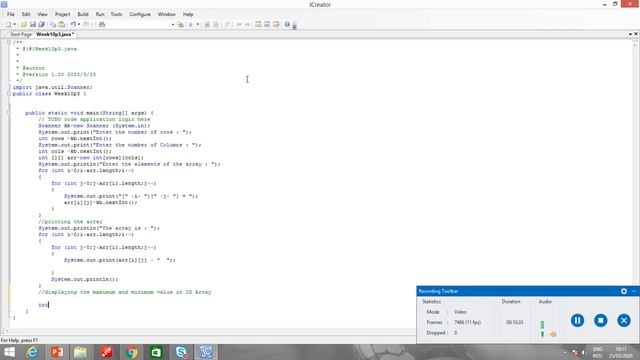Click the Undo arrow icon

[73, 24]
